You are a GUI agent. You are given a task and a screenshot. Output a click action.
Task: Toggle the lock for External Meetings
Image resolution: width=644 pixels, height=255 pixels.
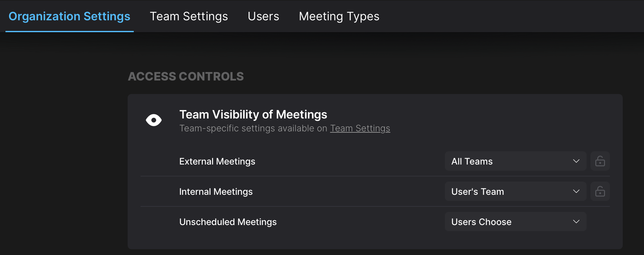(x=600, y=161)
